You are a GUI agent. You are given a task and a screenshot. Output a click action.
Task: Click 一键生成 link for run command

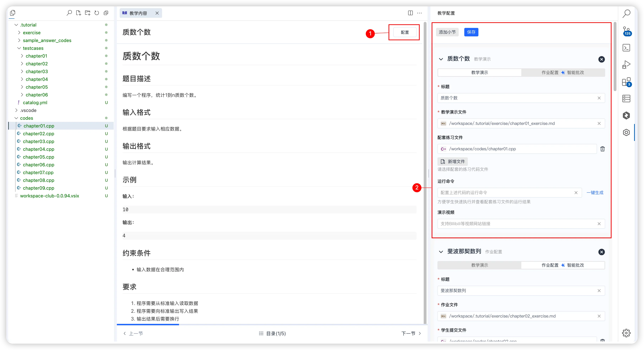coord(595,192)
